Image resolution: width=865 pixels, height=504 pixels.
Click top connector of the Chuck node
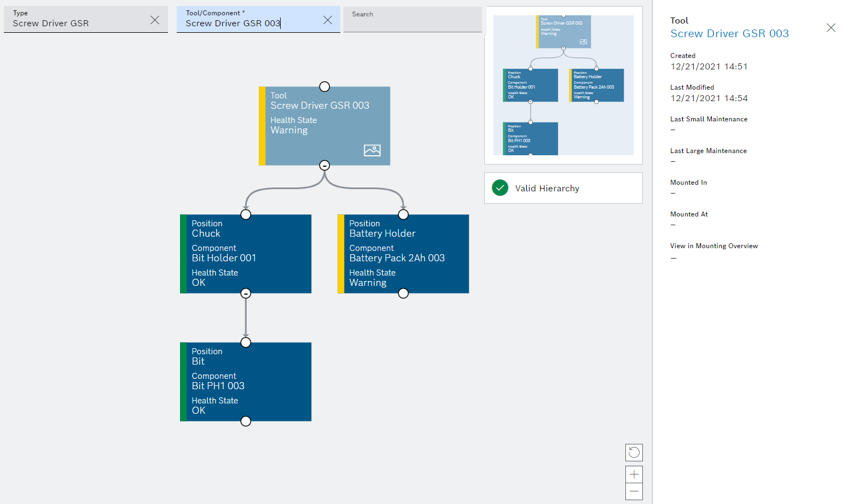click(246, 214)
